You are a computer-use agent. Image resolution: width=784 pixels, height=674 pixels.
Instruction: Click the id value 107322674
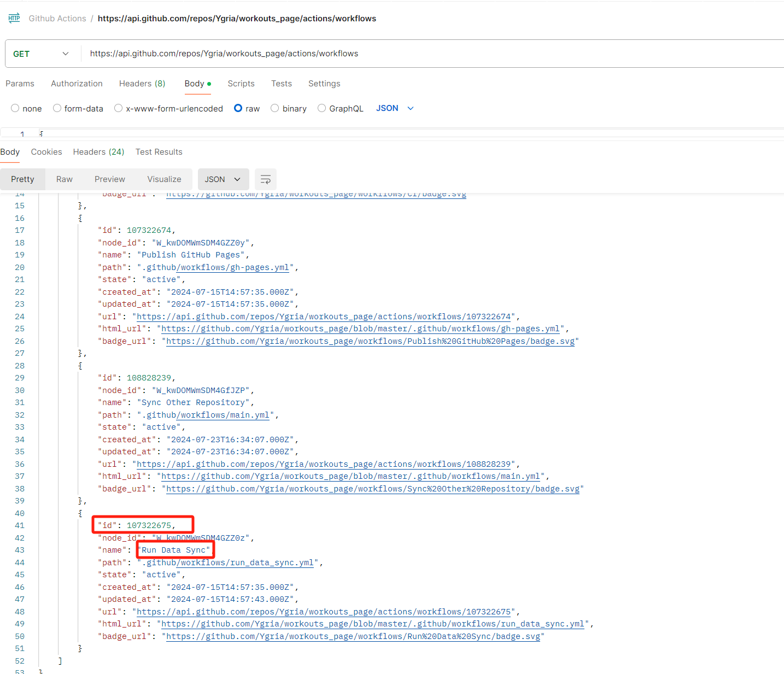149,230
